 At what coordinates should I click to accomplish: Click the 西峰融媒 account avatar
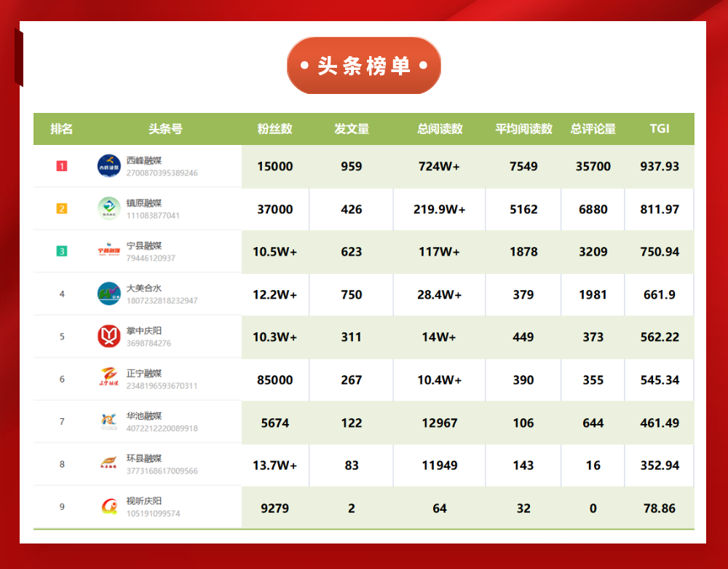[x=109, y=166]
